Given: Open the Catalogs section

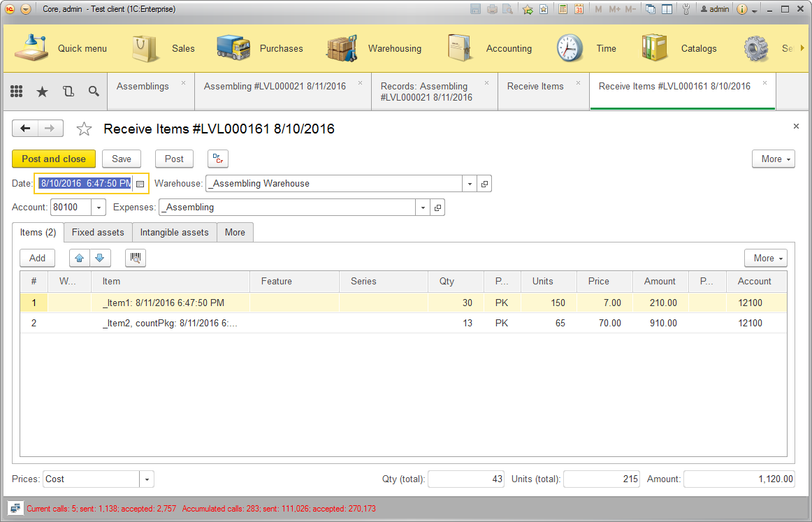Looking at the screenshot, I should (679, 48).
